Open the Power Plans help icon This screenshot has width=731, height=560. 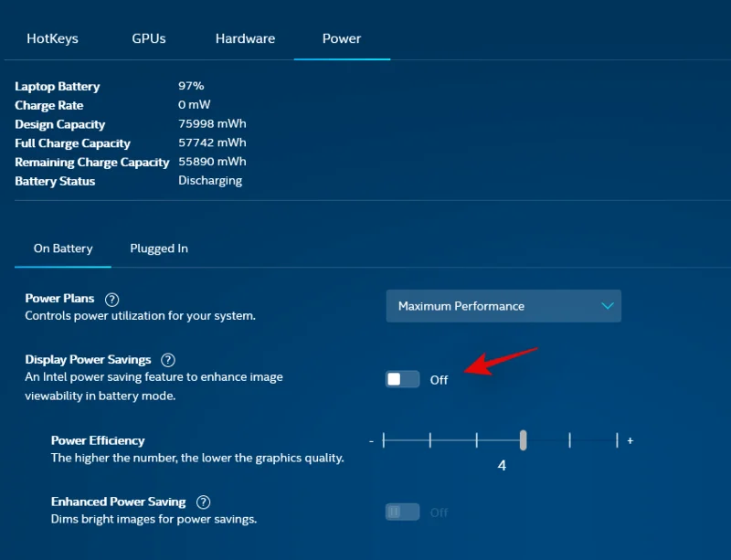tap(111, 298)
